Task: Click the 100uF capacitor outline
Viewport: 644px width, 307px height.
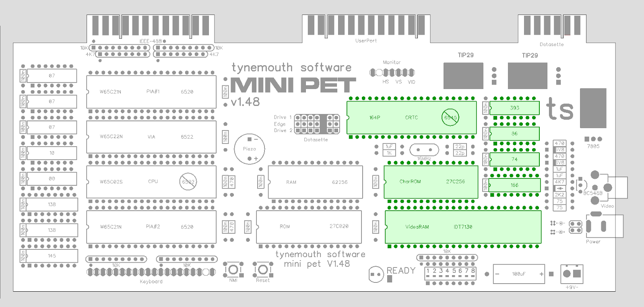Action: tap(519, 274)
